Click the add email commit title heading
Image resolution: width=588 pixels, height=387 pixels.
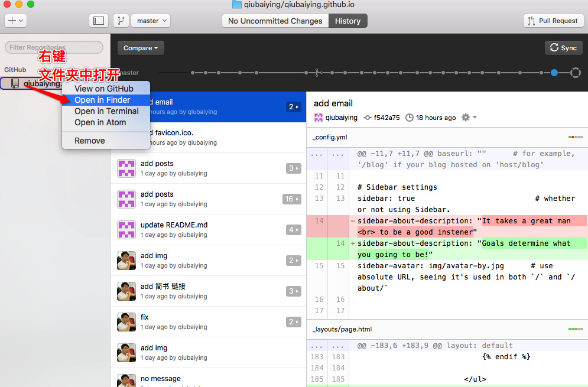click(x=333, y=103)
